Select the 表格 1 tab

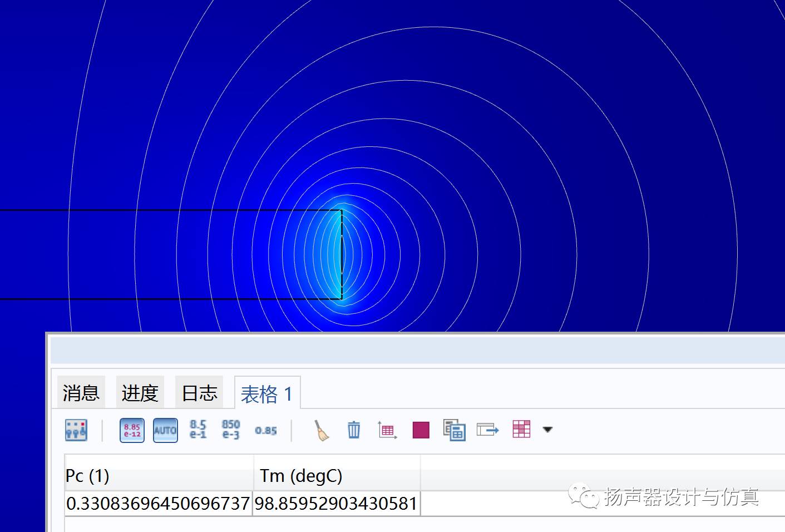(x=266, y=394)
